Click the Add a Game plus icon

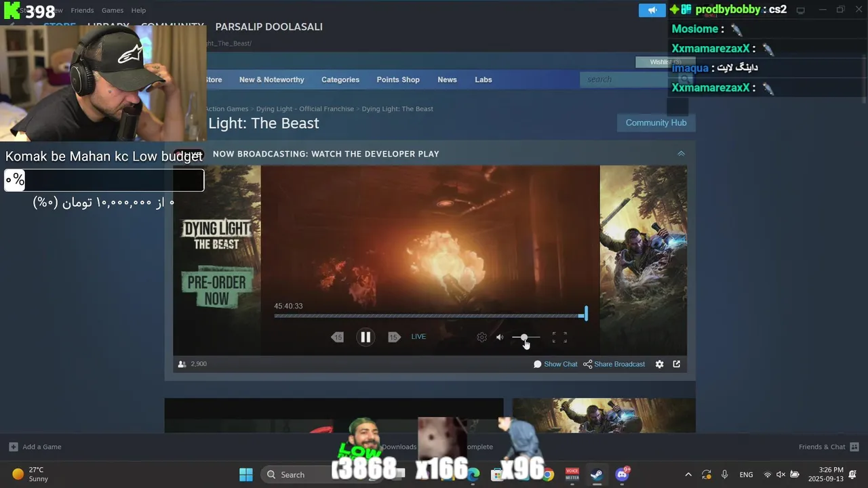coord(14,447)
